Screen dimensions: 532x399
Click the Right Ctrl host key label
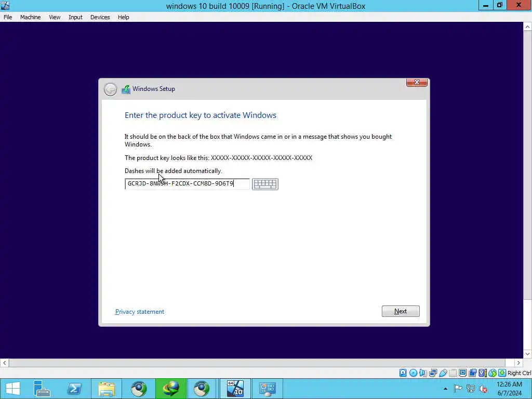click(x=519, y=373)
